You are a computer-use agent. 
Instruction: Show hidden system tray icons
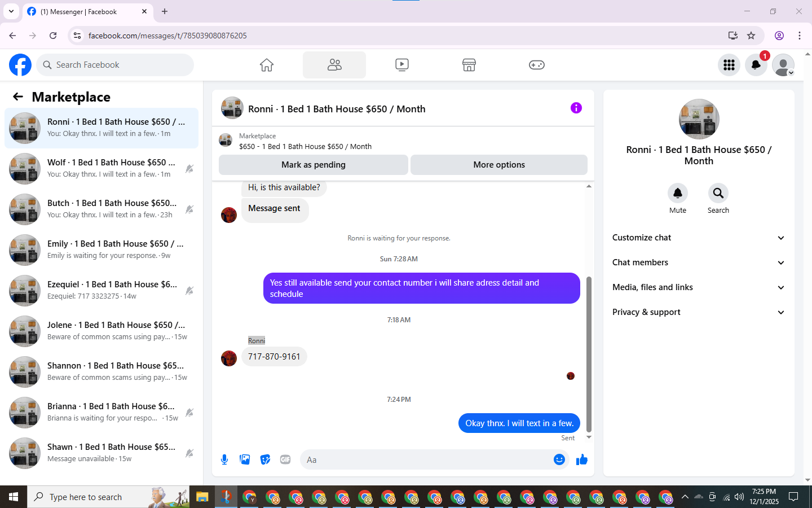(685, 497)
